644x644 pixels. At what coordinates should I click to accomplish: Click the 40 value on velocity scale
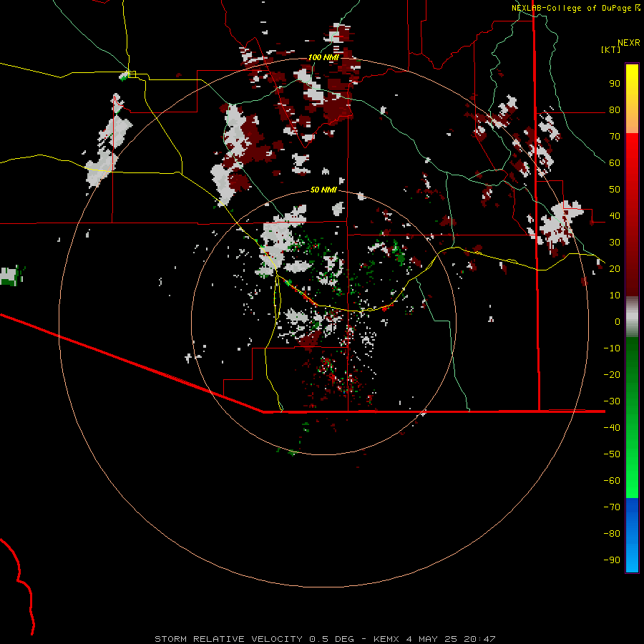(615, 215)
